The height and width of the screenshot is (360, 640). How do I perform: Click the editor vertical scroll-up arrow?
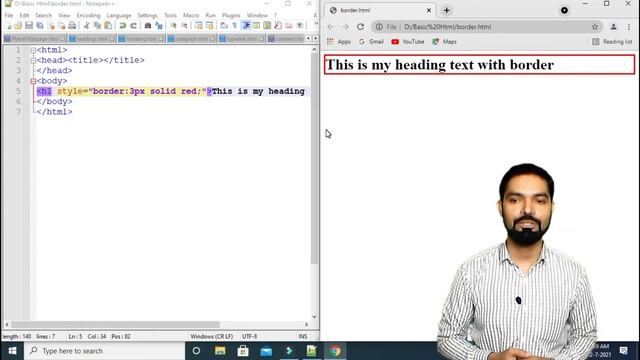(x=314, y=49)
